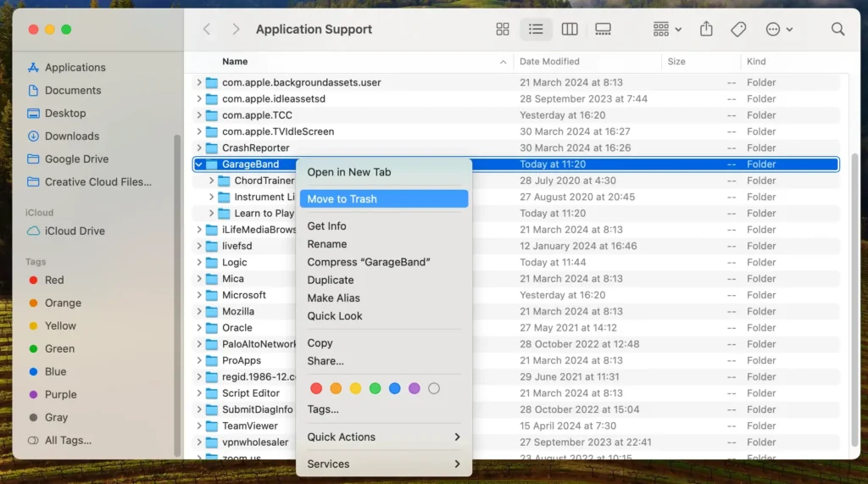The height and width of the screenshot is (484, 868).
Task: Switch to icon grid view
Action: click(502, 30)
